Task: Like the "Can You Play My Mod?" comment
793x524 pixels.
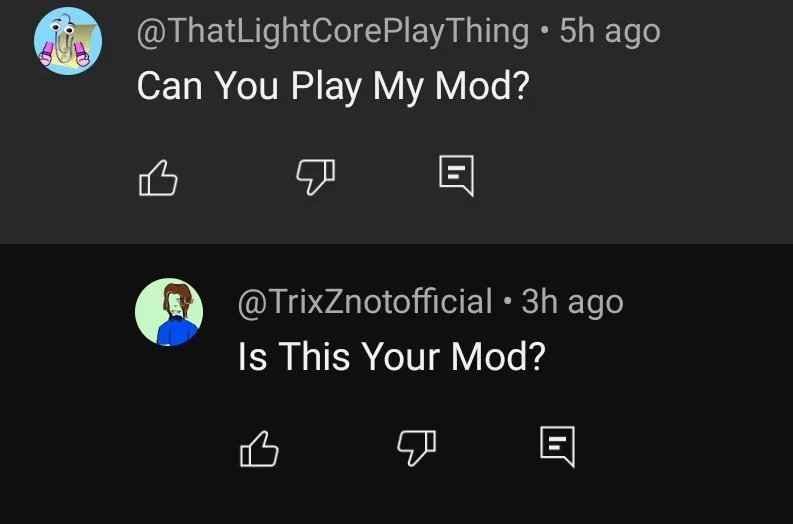Action: click(x=157, y=179)
